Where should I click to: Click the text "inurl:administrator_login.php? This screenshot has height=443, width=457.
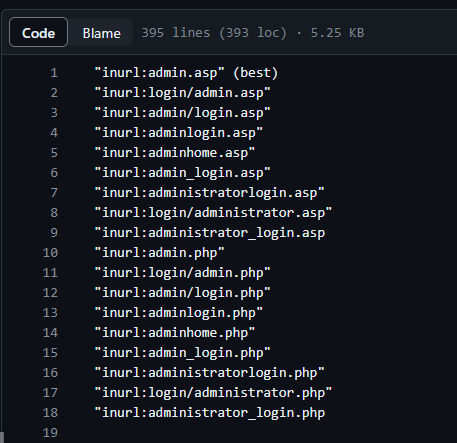210,413
